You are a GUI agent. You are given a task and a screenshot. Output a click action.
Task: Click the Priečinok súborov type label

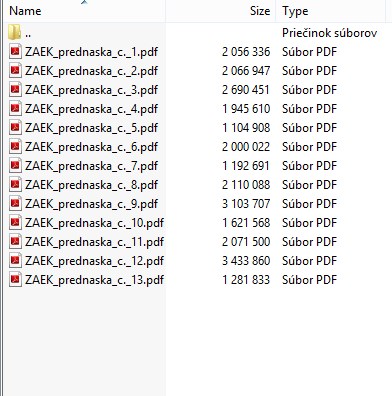click(329, 33)
